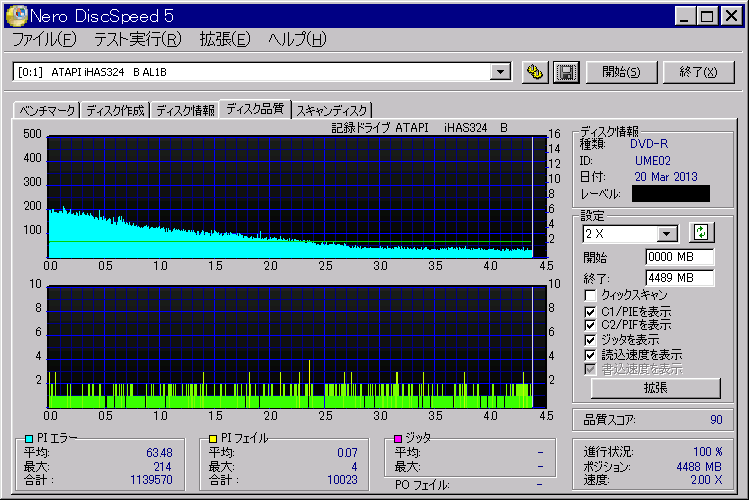Click the cyan PI エラー legend square
Image resolution: width=749 pixels, height=500 pixels.
point(29,438)
